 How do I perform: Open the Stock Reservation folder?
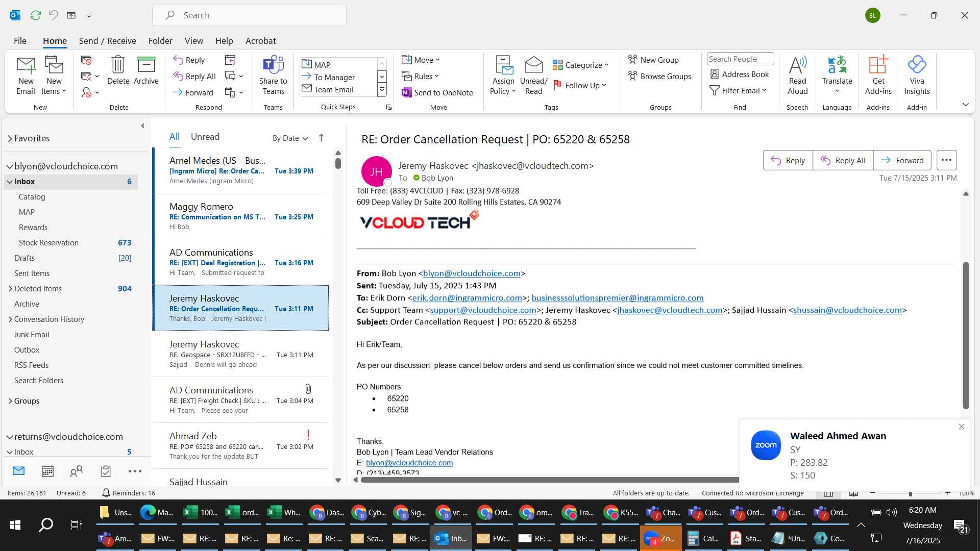(x=71, y=243)
